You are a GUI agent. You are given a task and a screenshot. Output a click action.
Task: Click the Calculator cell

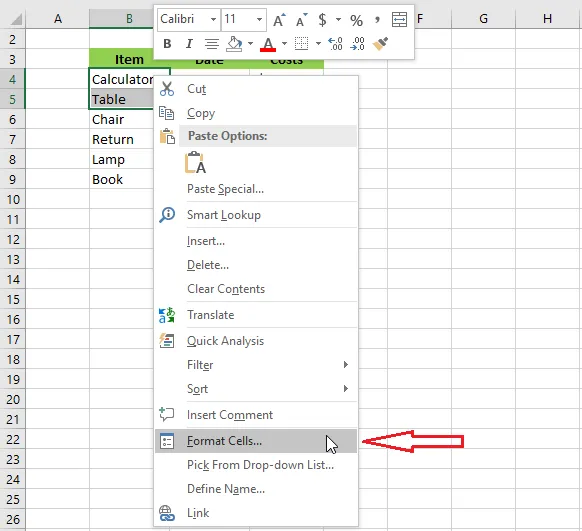click(122, 79)
